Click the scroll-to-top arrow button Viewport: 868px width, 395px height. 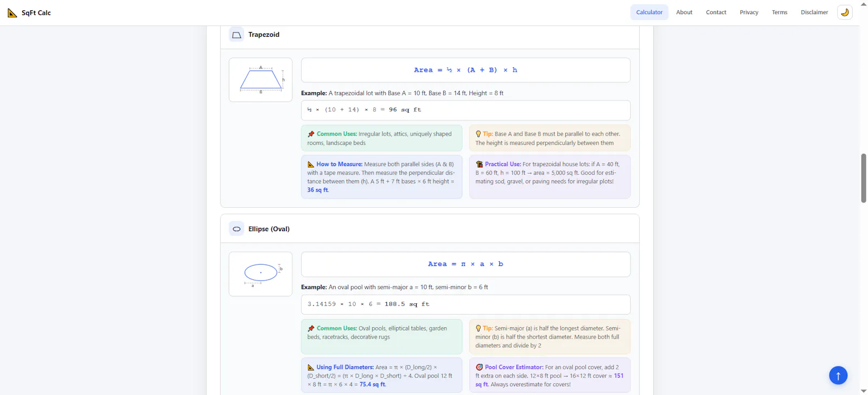point(838,375)
